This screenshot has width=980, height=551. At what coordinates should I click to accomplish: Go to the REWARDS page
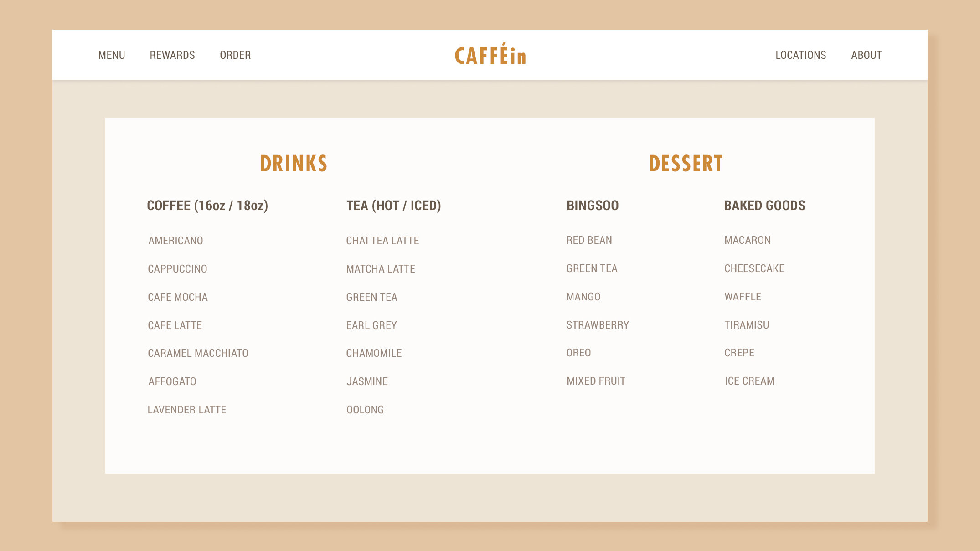pyautogui.click(x=172, y=55)
